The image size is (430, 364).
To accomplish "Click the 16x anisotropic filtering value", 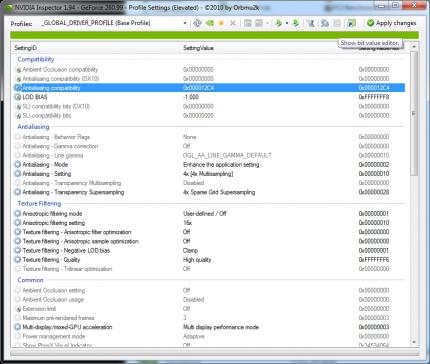I will coord(187,223).
